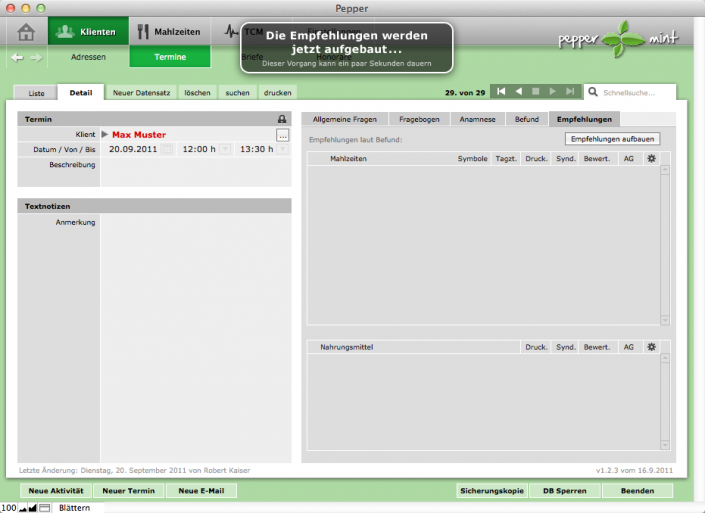Click the gear icon in Nahrungsmittel header
The image size is (705, 513).
pyautogui.click(x=651, y=347)
